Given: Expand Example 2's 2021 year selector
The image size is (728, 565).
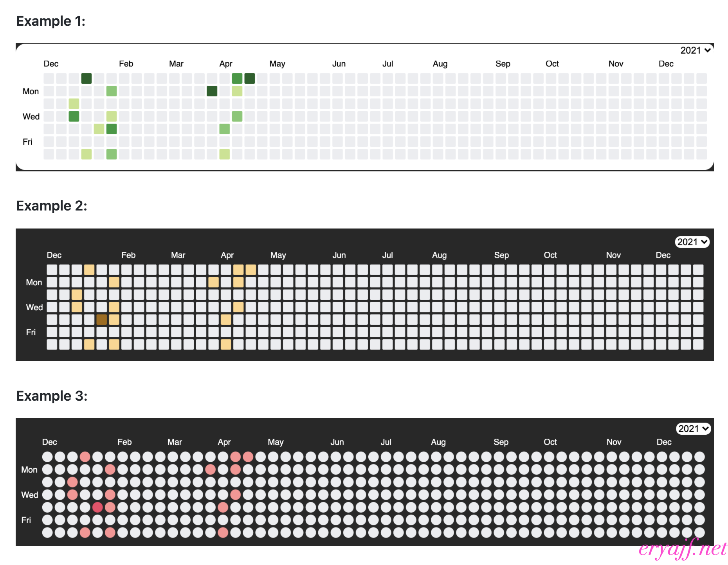Looking at the screenshot, I should (x=692, y=242).
